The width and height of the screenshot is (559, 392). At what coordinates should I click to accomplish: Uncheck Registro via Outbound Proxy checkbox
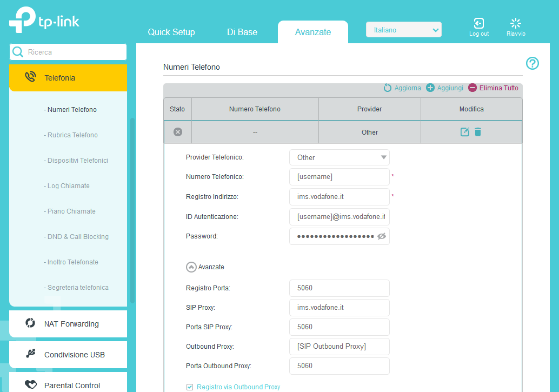[x=190, y=387]
